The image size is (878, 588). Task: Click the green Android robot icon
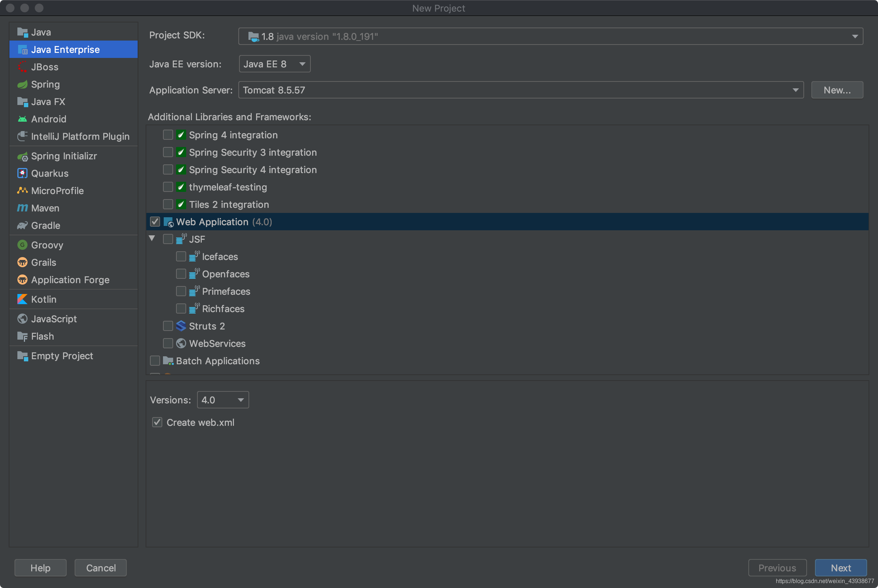(22, 119)
